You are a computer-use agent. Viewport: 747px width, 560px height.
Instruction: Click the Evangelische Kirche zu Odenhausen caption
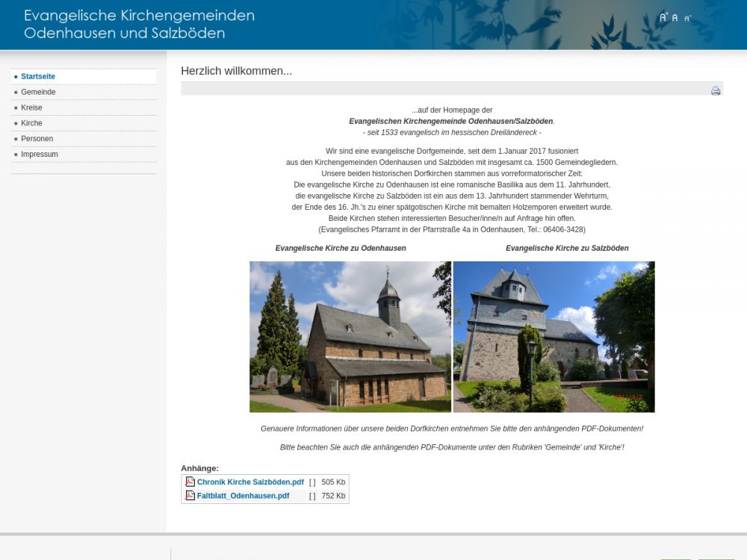tap(341, 249)
